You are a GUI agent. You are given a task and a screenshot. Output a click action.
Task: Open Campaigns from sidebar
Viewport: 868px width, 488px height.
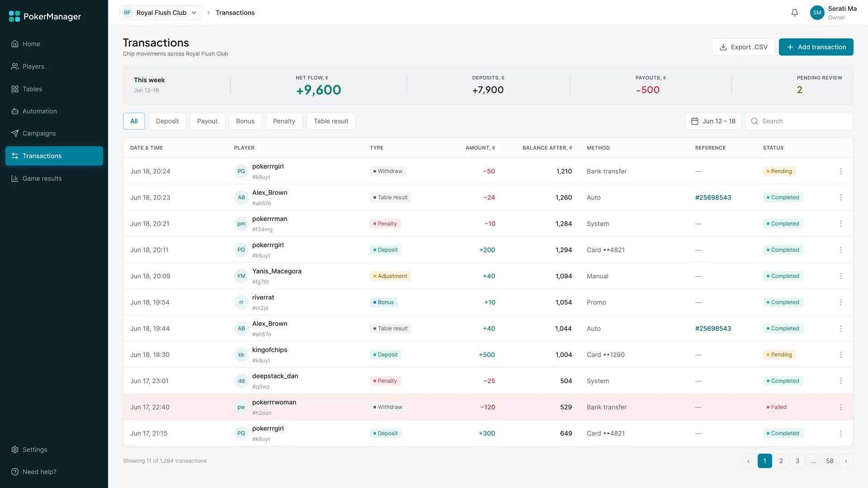tap(54, 133)
